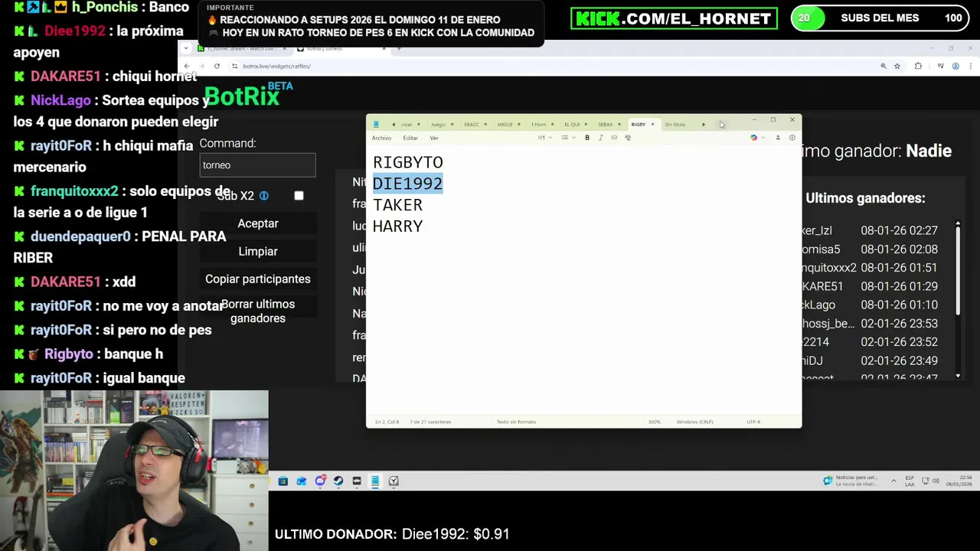Show hidden system tray icons

pos(893,481)
